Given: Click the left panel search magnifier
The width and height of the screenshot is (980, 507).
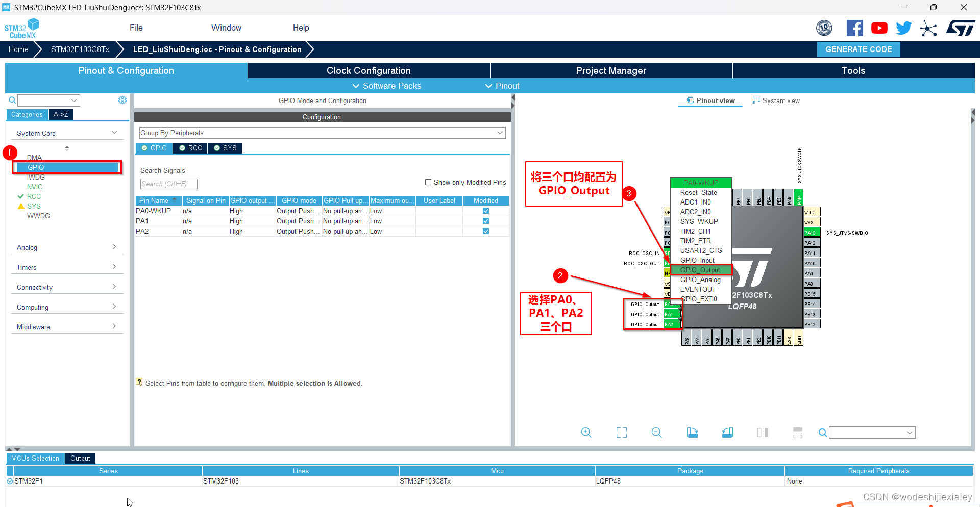Looking at the screenshot, I should coord(12,100).
